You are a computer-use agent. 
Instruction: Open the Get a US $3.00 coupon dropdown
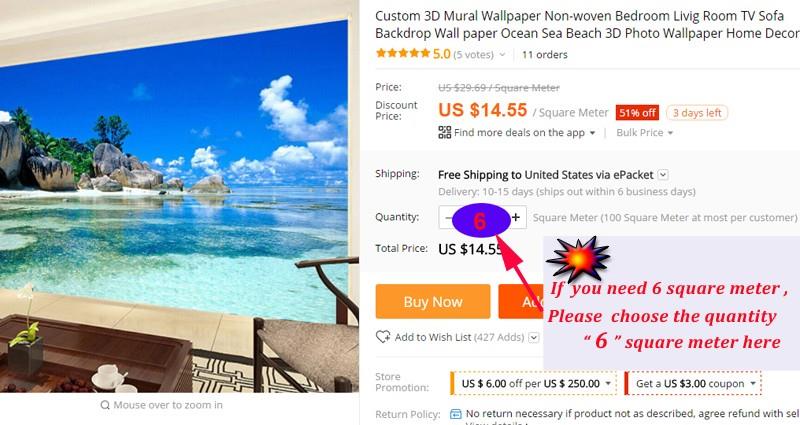[x=693, y=384]
